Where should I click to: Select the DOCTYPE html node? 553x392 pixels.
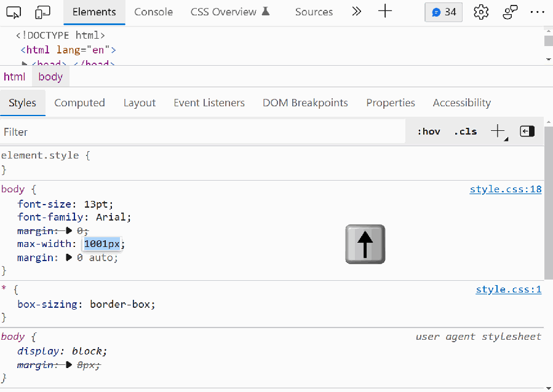(60, 35)
